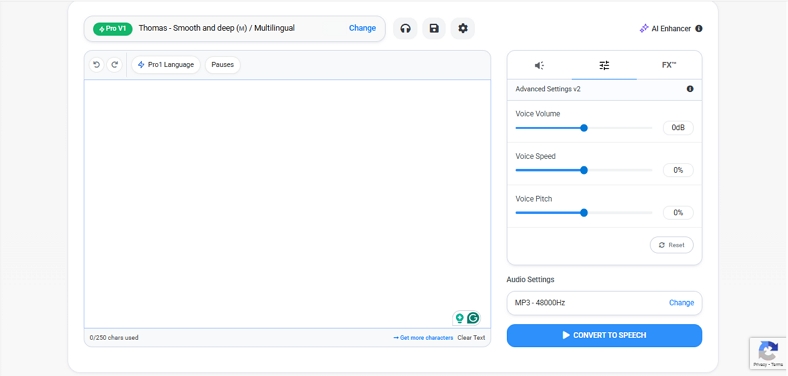788x376 pixels.
Task: Switch to the speaker volume tab
Action: pos(539,65)
